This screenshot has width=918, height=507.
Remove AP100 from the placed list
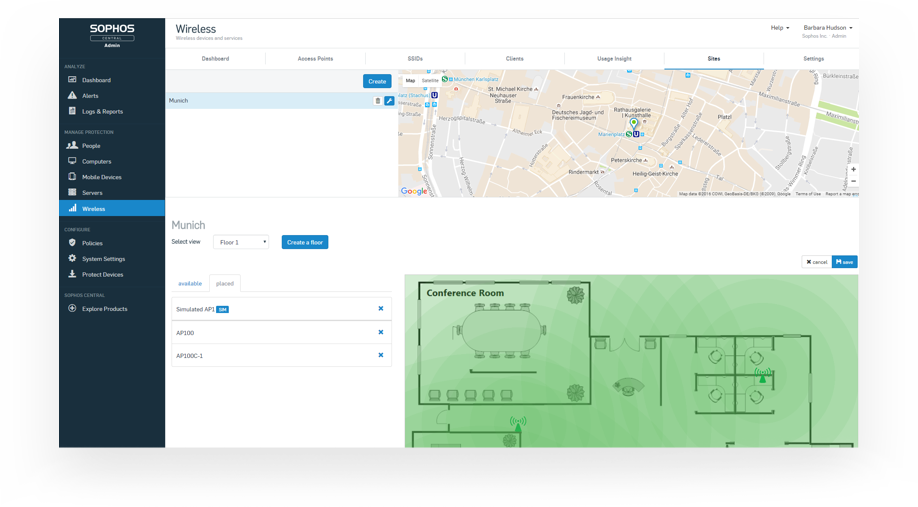(381, 332)
